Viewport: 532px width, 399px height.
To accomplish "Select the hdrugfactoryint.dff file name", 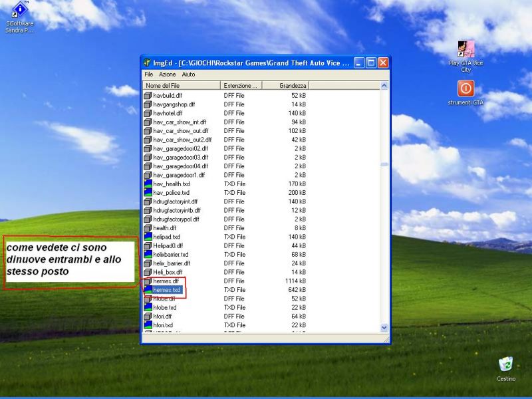I will tap(176, 201).
